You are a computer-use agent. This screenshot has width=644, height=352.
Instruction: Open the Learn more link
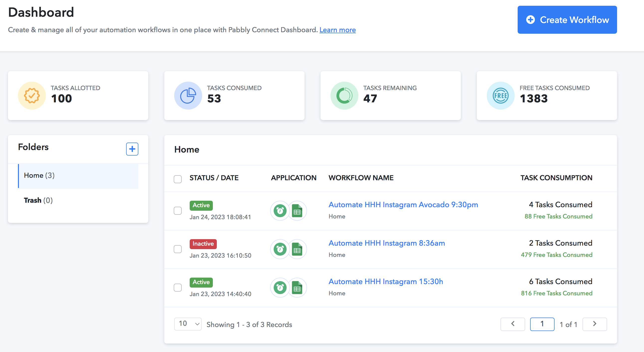point(337,30)
